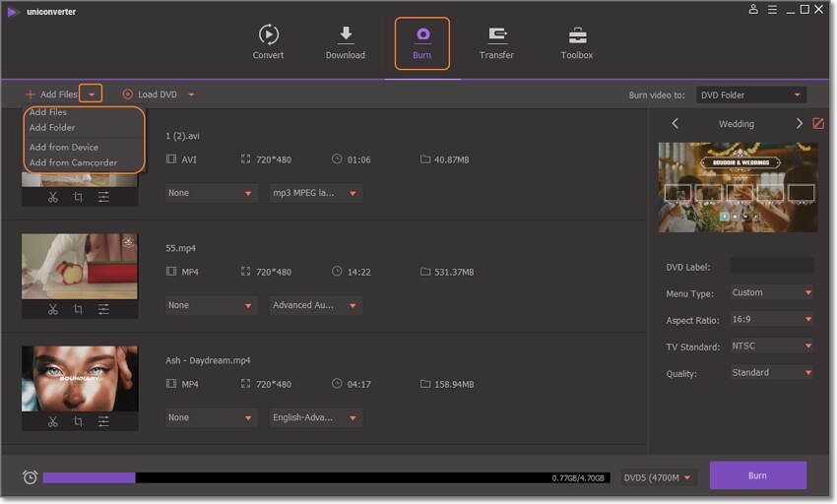
Task: Click the crop icon for 55.mp4
Action: tap(78, 309)
